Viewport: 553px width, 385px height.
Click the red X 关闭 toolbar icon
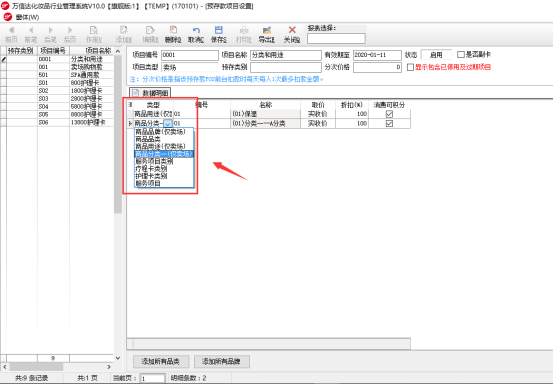pos(292,30)
